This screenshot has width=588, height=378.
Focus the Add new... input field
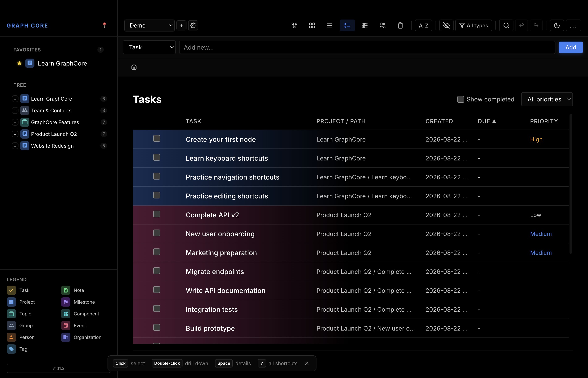click(x=367, y=47)
